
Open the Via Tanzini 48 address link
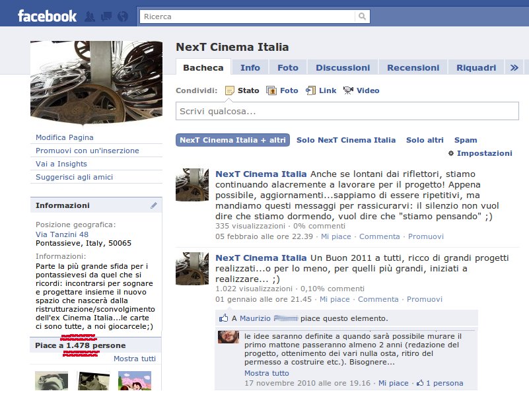[62, 234]
